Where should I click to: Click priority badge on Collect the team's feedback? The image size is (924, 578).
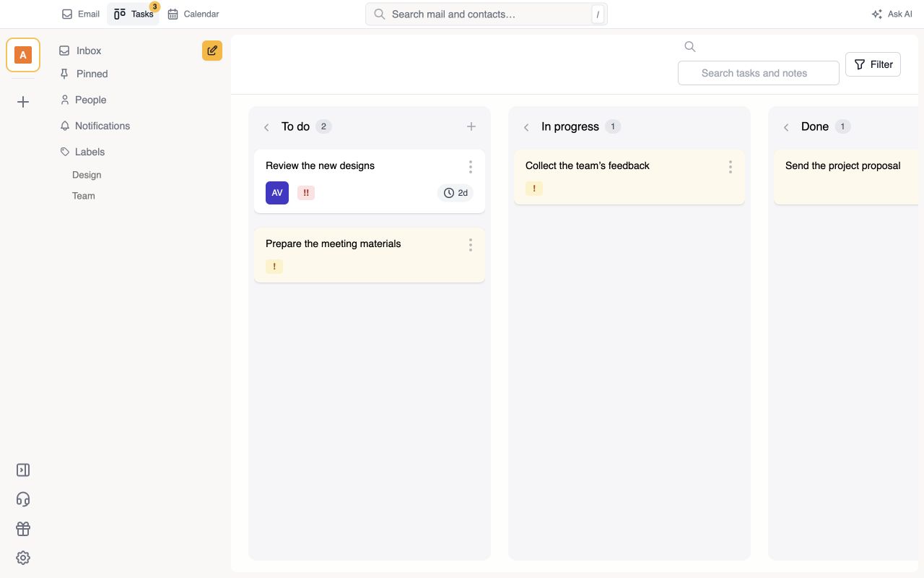point(534,189)
